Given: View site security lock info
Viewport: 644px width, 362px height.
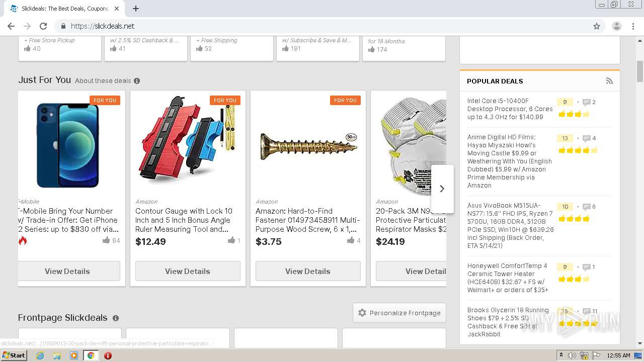Looking at the screenshot, I should (63, 26).
